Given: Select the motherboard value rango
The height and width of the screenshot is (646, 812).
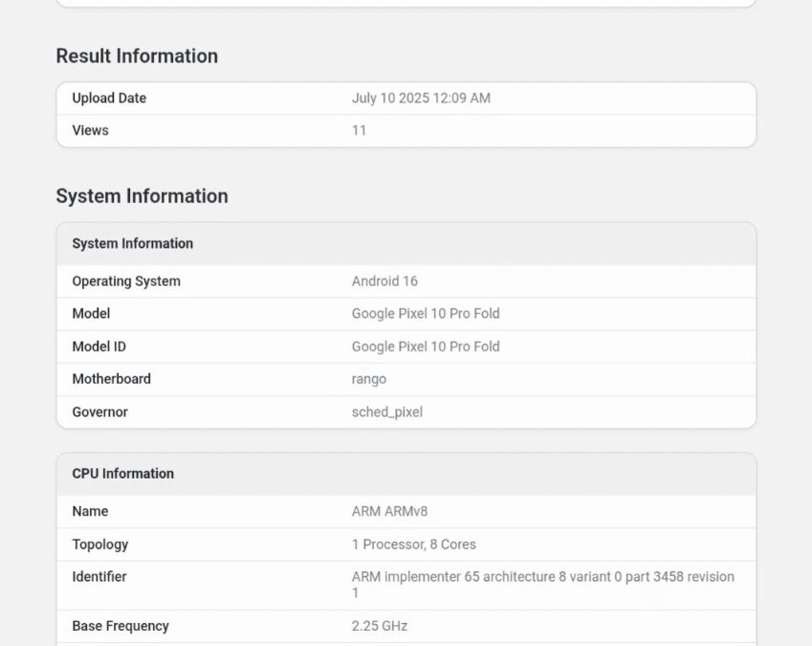Looking at the screenshot, I should [x=369, y=379].
